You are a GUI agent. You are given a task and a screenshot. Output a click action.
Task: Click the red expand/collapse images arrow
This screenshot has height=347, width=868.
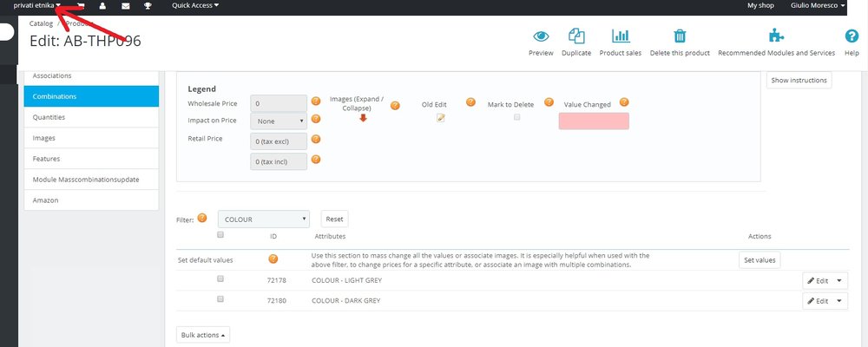pyautogui.click(x=363, y=118)
